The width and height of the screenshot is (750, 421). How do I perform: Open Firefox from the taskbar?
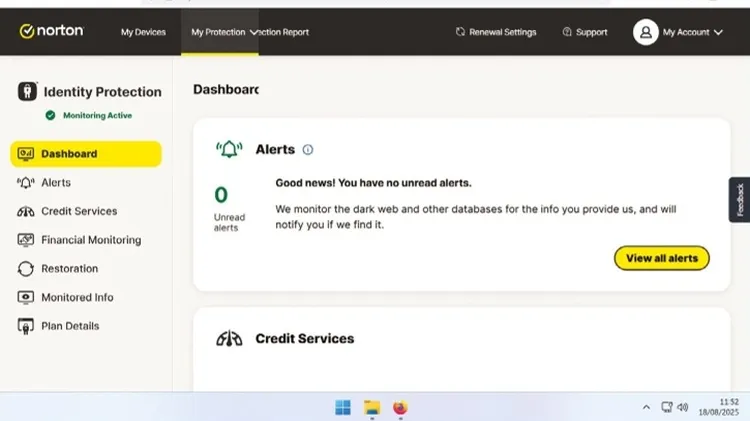[400, 408]
